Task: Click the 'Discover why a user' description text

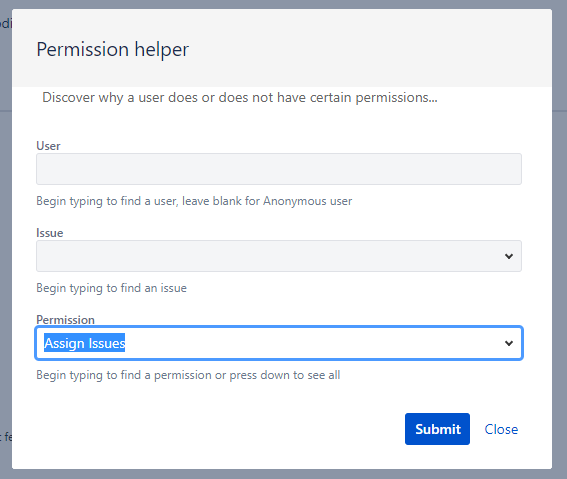Action: [x=239, y=98]
